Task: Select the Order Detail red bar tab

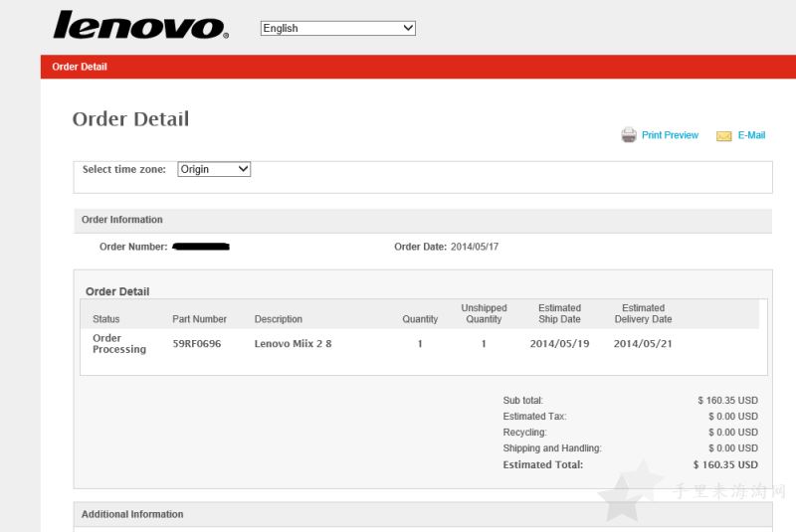Action: 80,67
